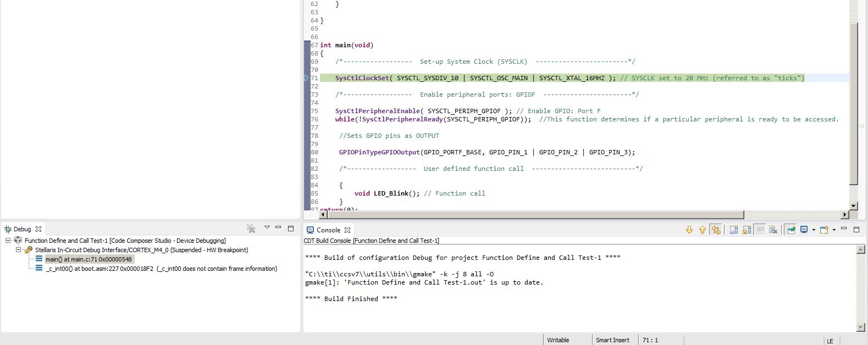Click gmake command line in console
The width and height of the screenshot is (868, 345).
399,274
